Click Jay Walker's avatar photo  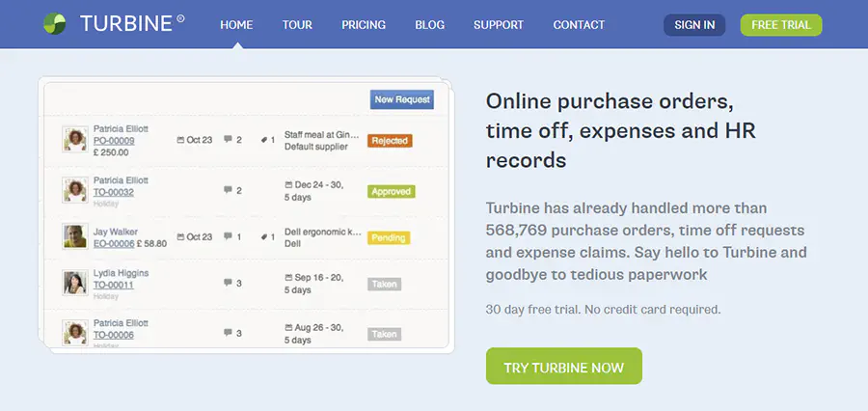pyautogui.click(x=74, y=236)
